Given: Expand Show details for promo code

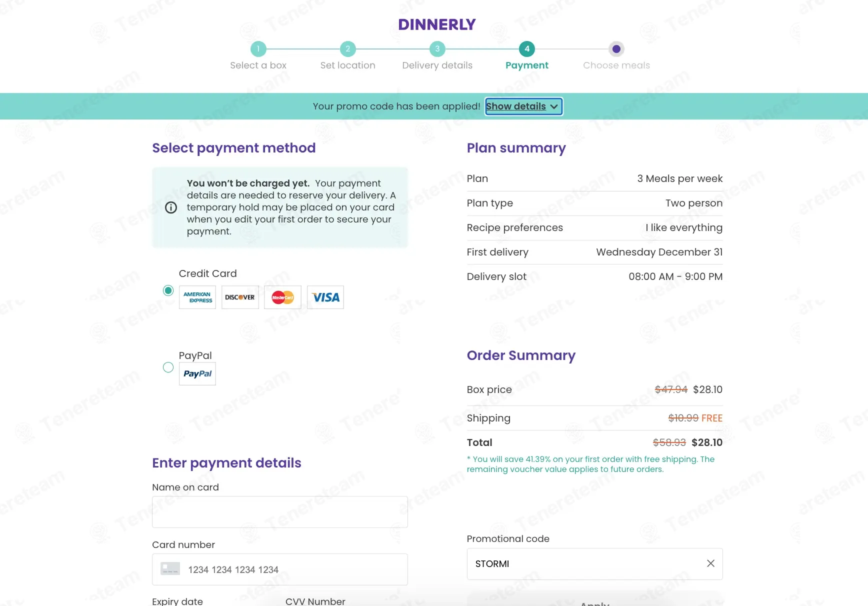Looking at the screenshot, I should [523, 106].
